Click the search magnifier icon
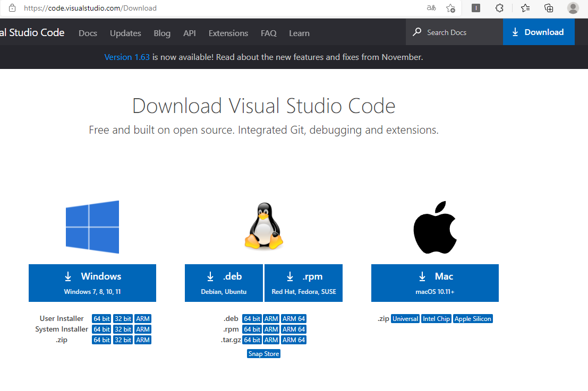Image resolution: width=588 pixels, height=391 pixels. click(x=417, y=32)
